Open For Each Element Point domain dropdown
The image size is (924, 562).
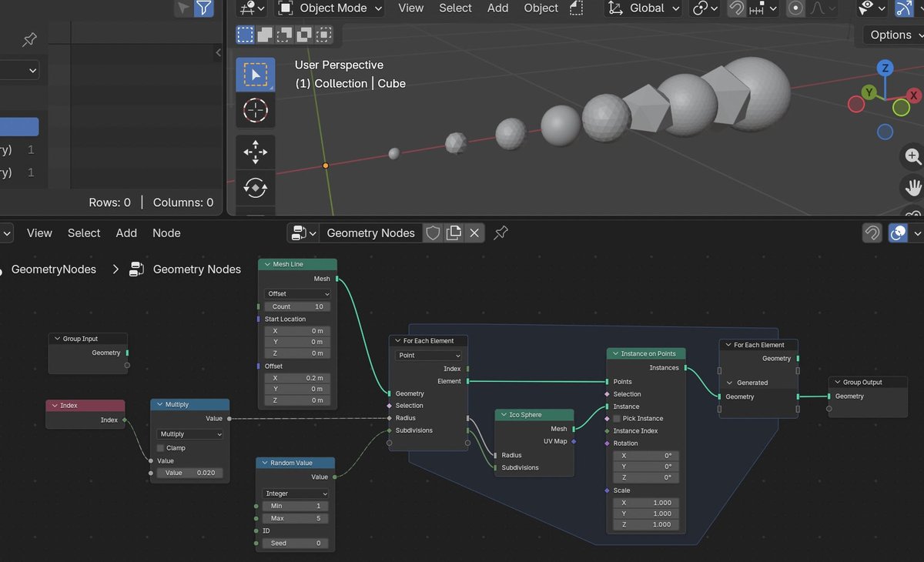click(x=429, y=355)
